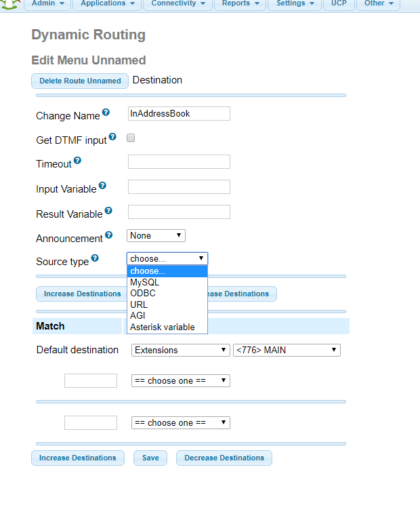420x518 pixels.
Task: Click help icon beside Get DTMF input
Action: 112,137
